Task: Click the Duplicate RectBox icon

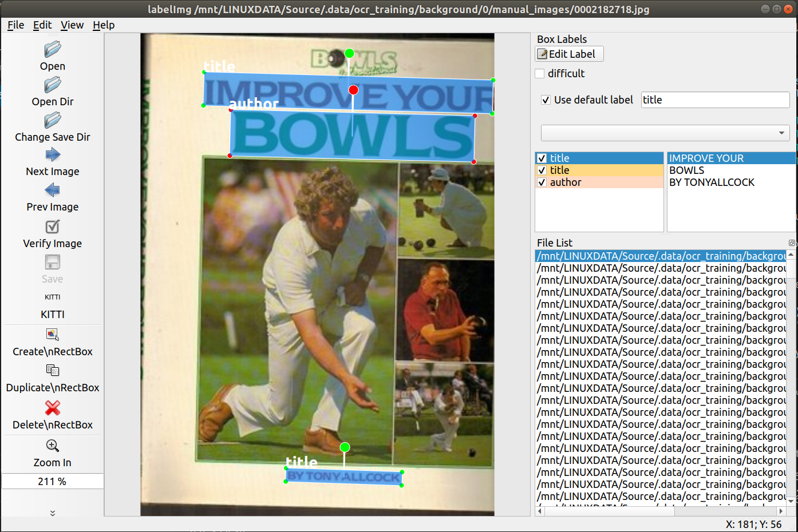Action: 53,370
